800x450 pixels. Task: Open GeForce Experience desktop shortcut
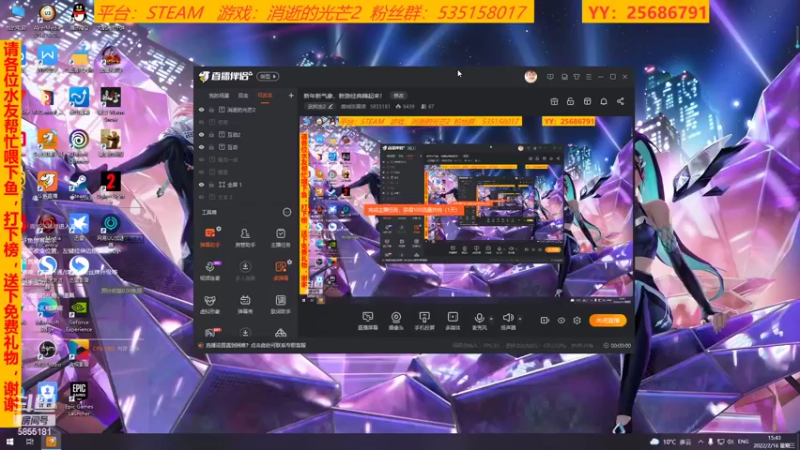79,316
